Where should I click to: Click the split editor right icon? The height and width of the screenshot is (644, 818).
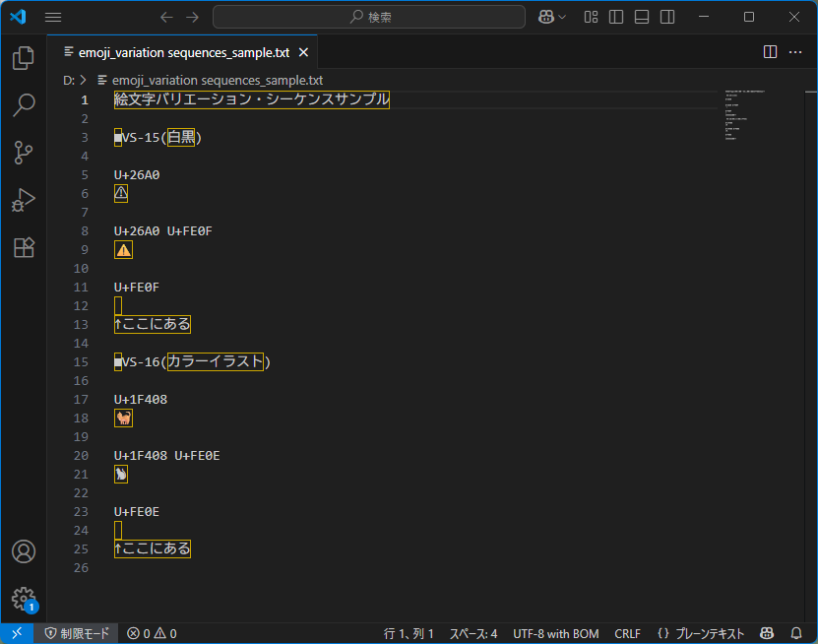771,52
